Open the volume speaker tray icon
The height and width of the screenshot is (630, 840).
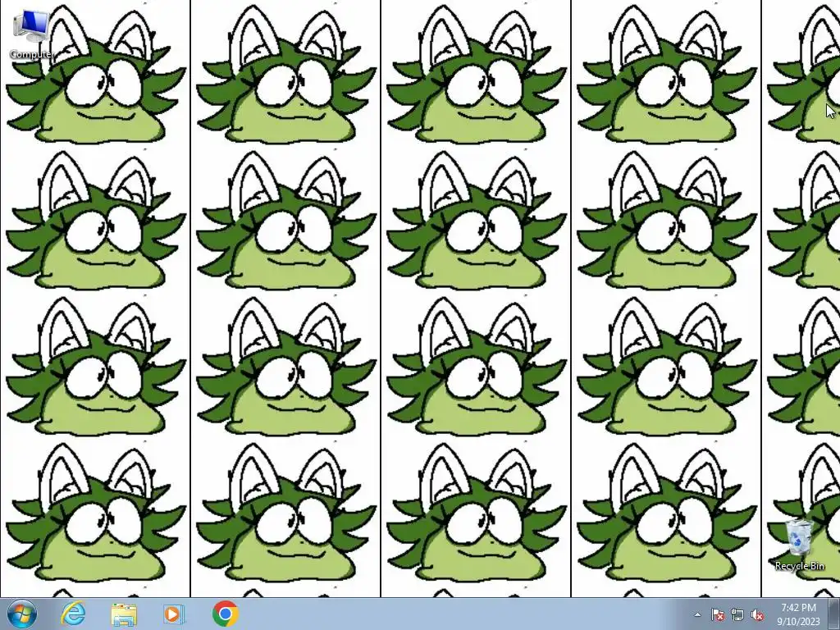click(757, 614)
